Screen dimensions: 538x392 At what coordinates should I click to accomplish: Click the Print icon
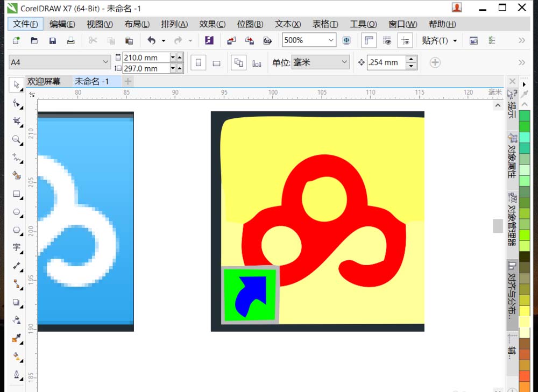(x=70, y=40)
